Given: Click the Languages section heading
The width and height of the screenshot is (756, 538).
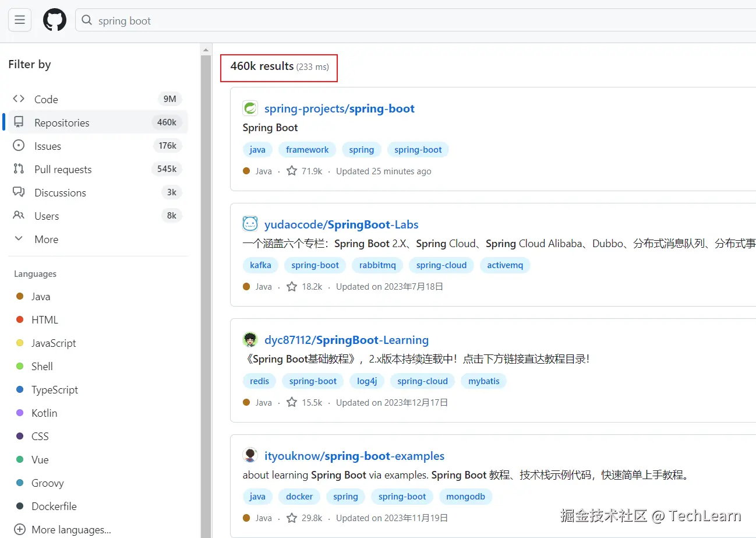Looking at the screenshot, I should [36, 274].
